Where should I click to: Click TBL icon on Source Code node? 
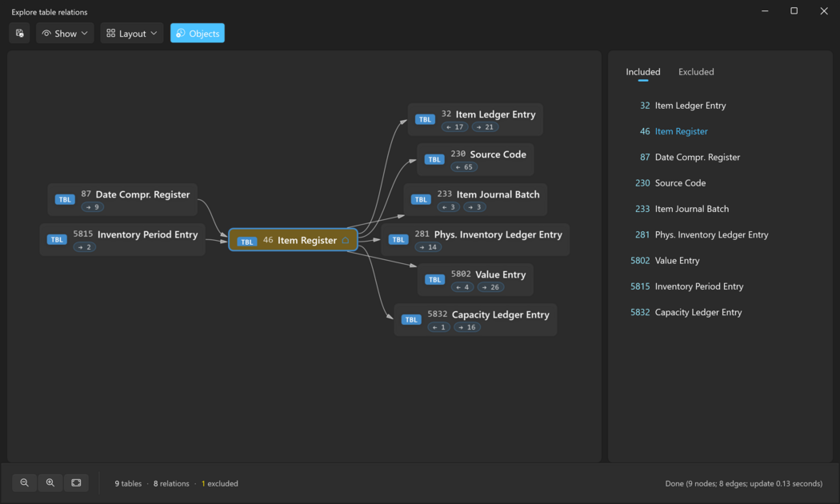tap(434, 160)
